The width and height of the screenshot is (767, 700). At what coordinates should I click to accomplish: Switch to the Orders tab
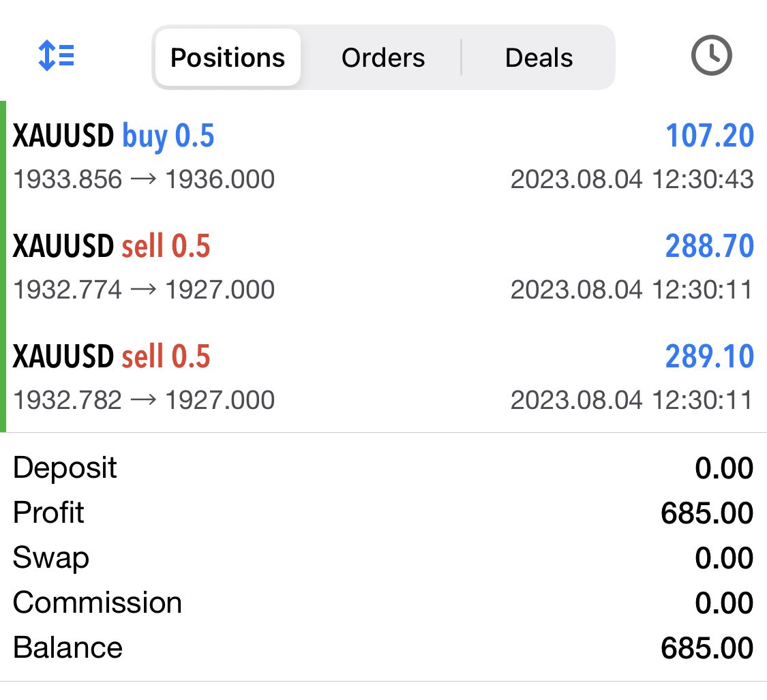pyautogui.click(x=383, y=58)
